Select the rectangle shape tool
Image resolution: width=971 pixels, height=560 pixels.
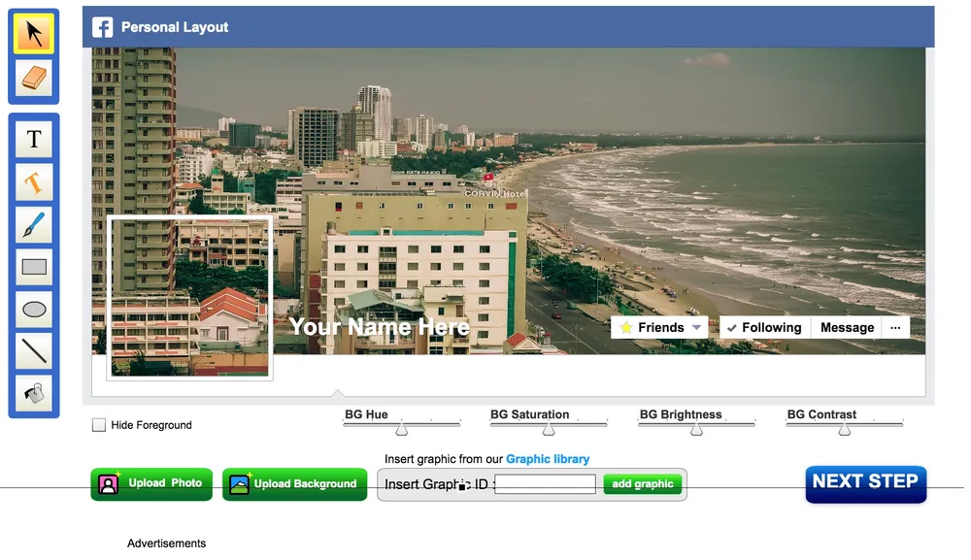pos(34,267)
